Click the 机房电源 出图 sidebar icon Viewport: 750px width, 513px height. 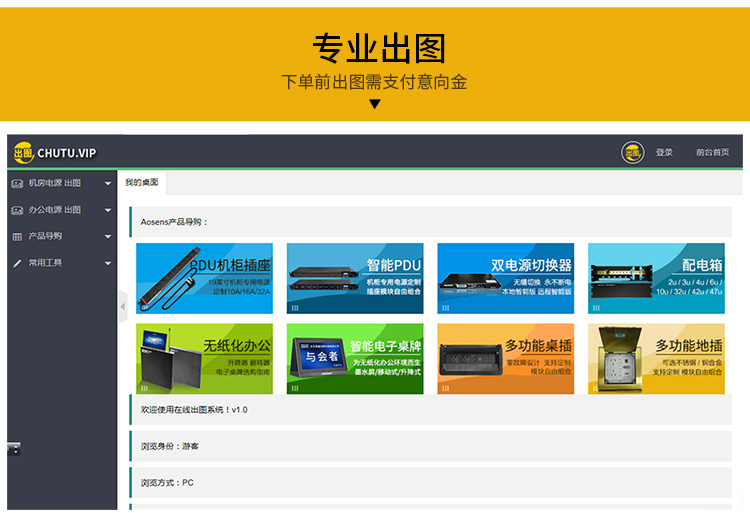(x=17, y=184)
